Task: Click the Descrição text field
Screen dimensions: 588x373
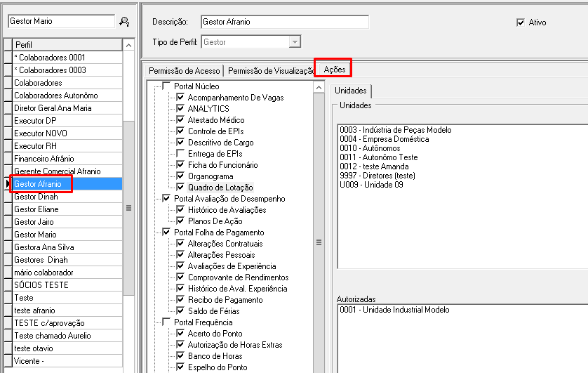Action: (x=283, y=22)
